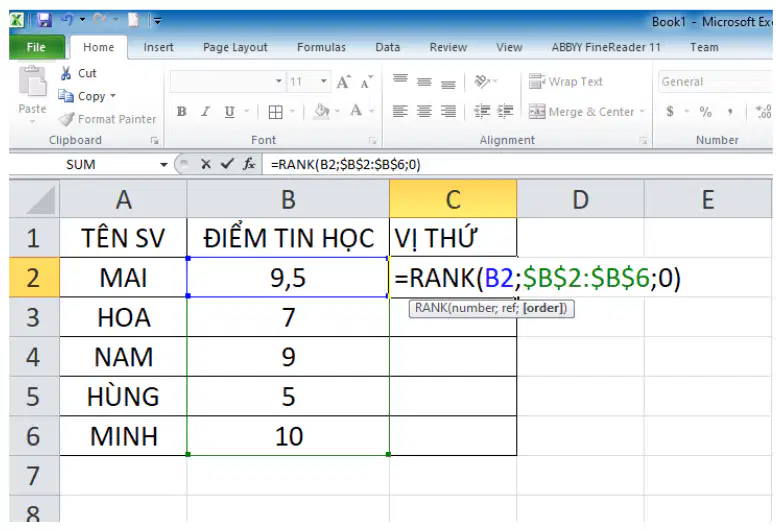Click the Accounting dollar format icon

tap(670, 111)
